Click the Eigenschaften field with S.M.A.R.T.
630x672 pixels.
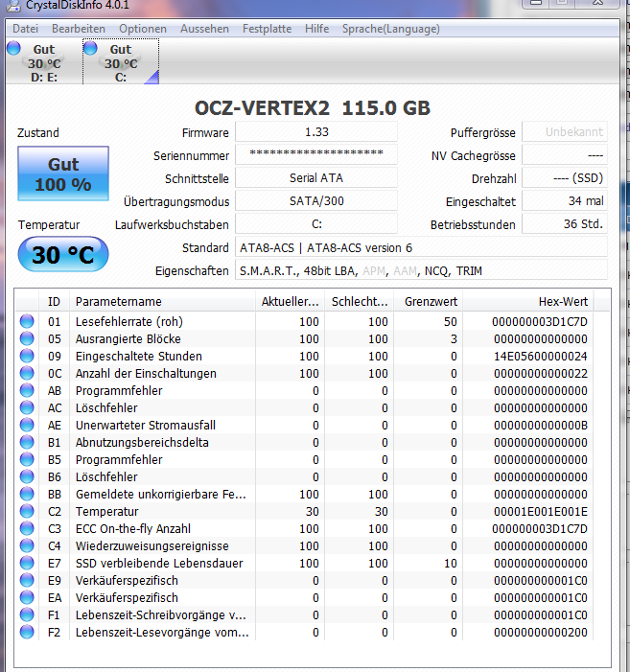pos(421,270)
